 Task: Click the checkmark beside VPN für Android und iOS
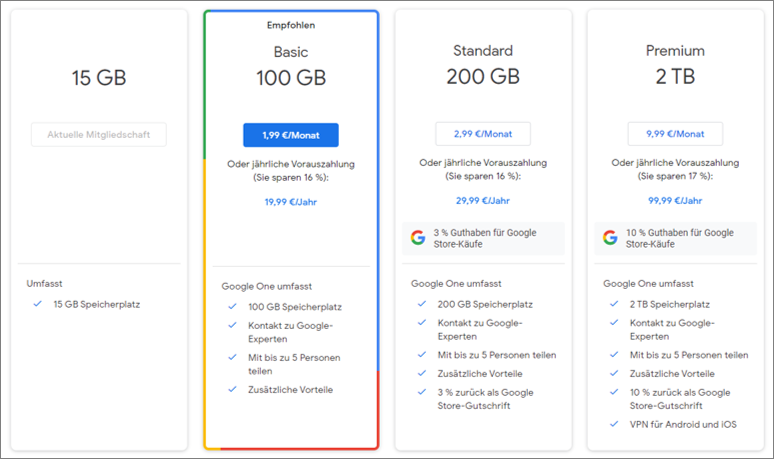[614, 424]
